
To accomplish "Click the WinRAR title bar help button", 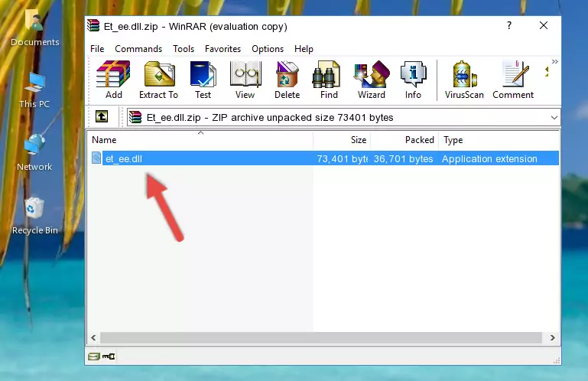I will (x=509, y=25).
